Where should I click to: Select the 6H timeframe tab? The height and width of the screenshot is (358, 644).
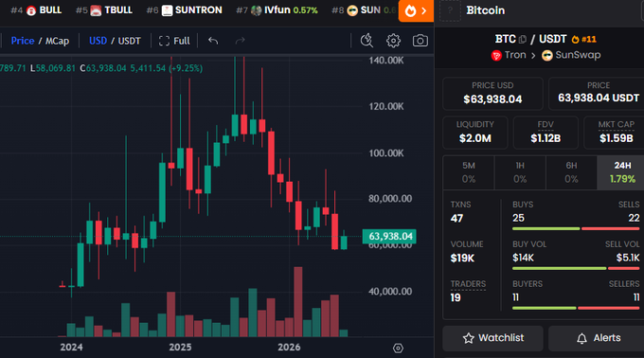point(571,172)
